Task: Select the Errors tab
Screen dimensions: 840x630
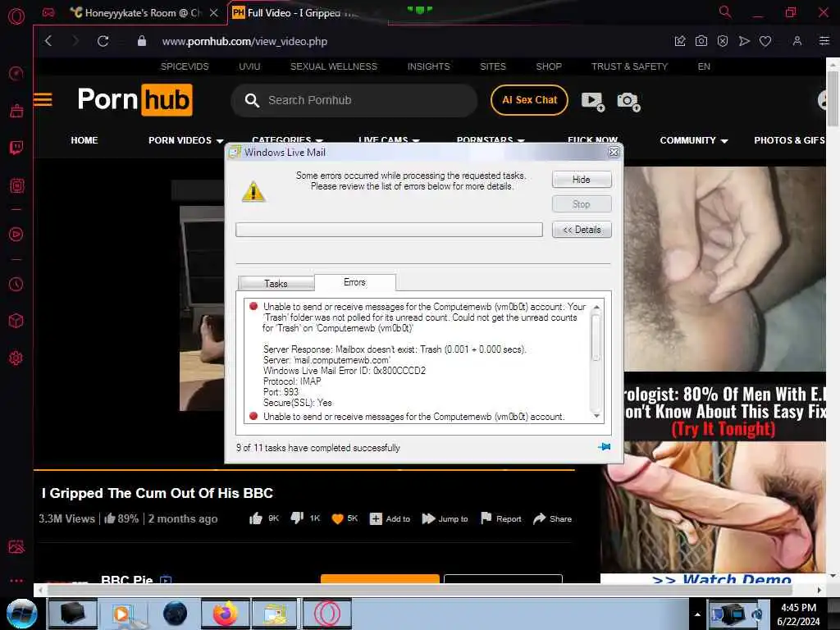Action: [354, 282]
